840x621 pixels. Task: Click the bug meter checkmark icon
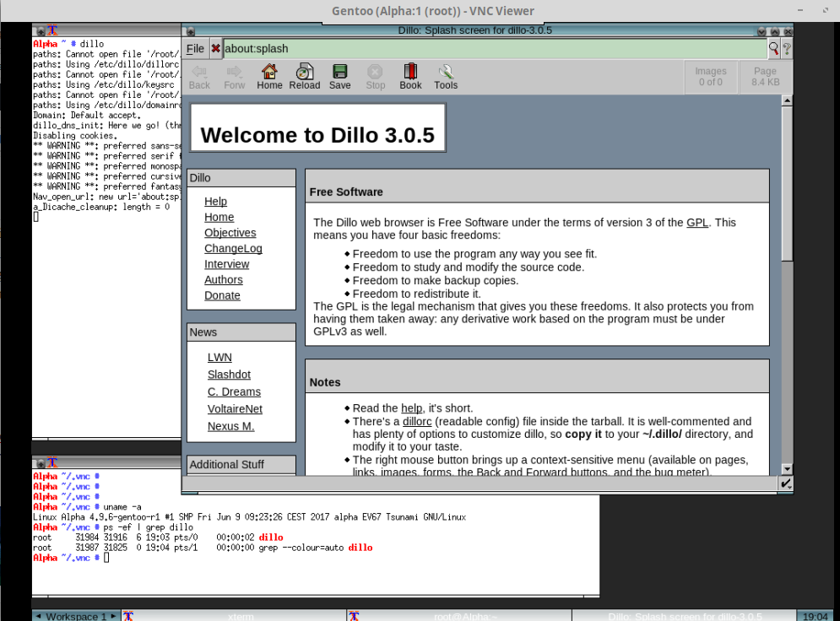(785, 484)
